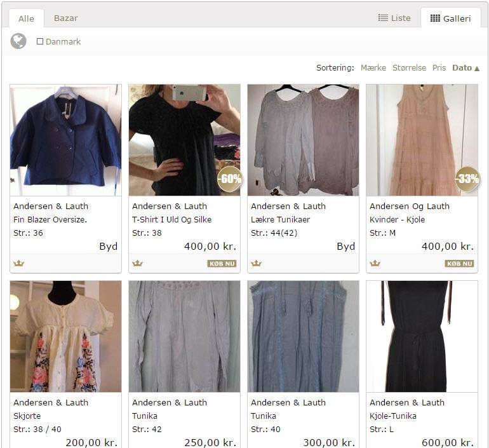Open the Str. 42 Tunika photo
This screenshot has height=448, width=489.
pyautogui.click(x=184, y=336)
